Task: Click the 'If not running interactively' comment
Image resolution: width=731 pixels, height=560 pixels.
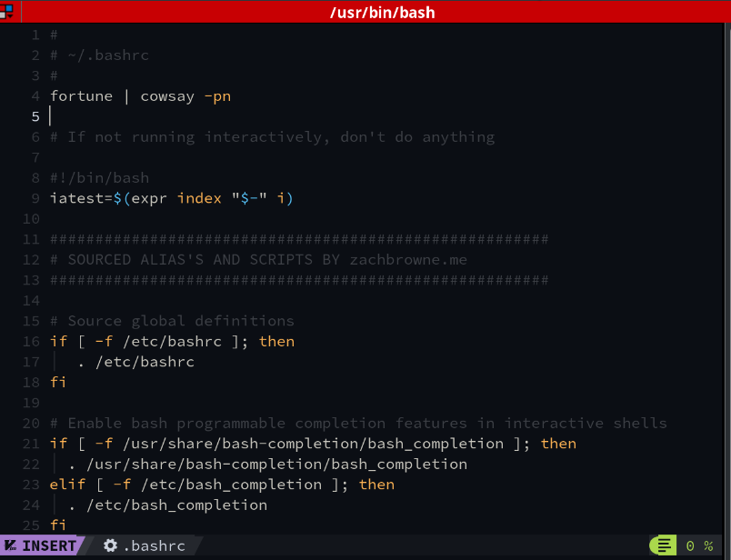Action: [x=272, y=137]
